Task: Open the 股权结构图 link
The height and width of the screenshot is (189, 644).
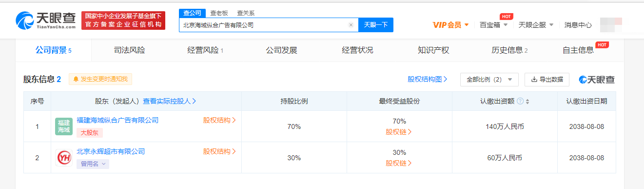Action: point(428,79)
